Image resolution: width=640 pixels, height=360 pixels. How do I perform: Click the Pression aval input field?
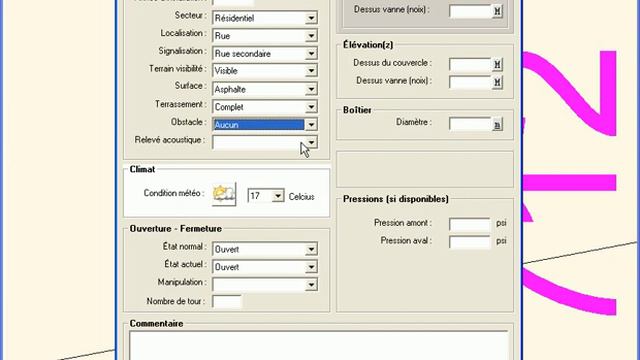tap(469, 242)
